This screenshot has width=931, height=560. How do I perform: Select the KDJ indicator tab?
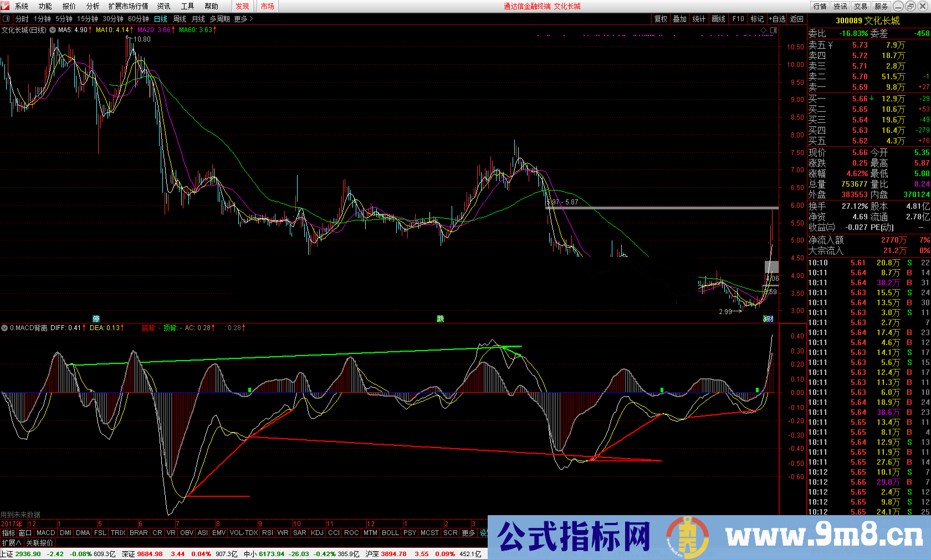tap(317, 533)
